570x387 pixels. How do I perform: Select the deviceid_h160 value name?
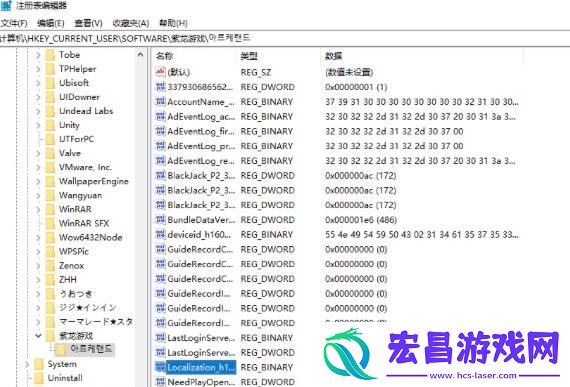[x=199, y=235]
